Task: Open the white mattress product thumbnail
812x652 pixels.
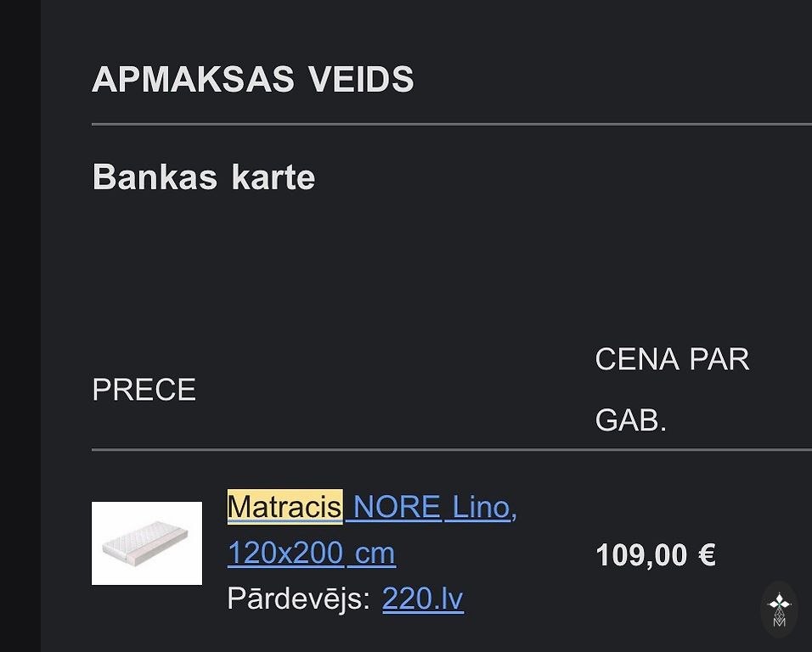Action: coord(147,543)
